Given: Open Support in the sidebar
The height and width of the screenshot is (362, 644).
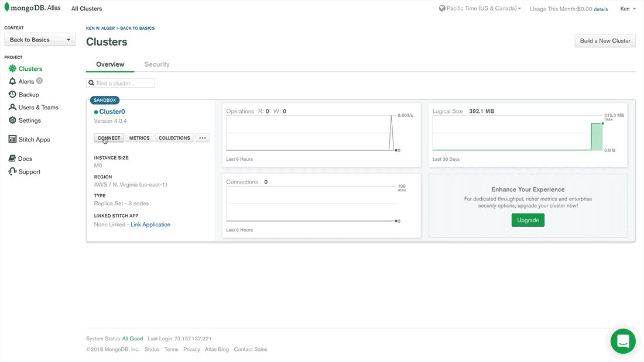Looking at the screenshot, I should click(x=29, y=171).
